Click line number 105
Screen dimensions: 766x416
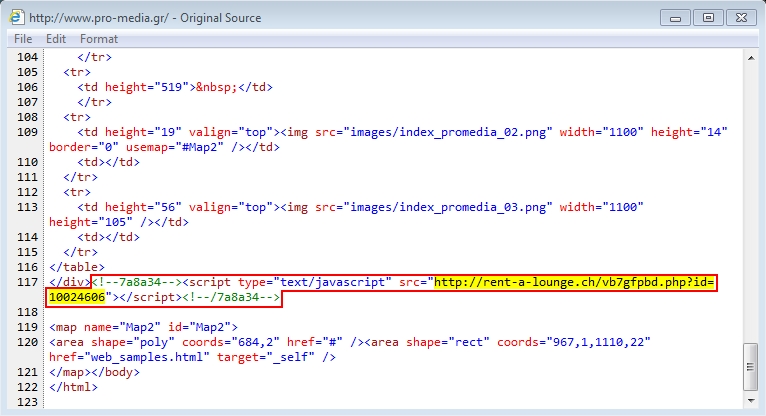click(27, 72)
